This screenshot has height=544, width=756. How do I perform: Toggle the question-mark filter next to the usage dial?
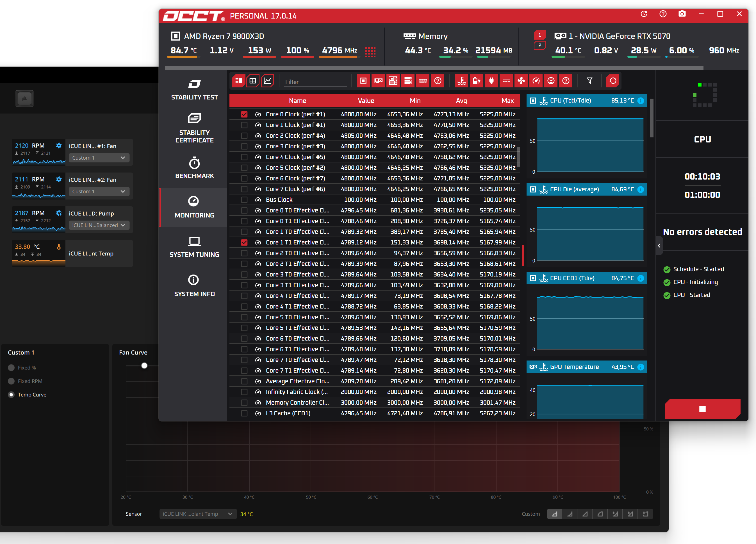click(x=566, y=81)
